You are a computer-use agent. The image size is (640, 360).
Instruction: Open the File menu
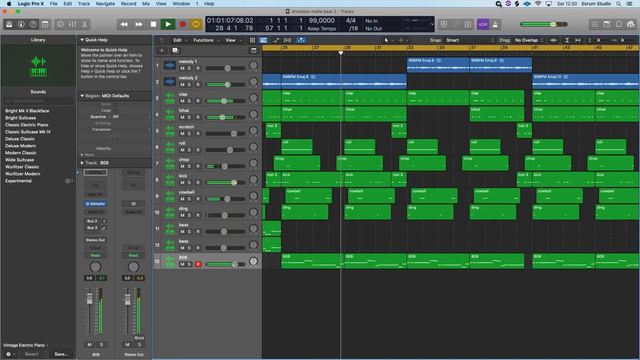click(53, 4)
